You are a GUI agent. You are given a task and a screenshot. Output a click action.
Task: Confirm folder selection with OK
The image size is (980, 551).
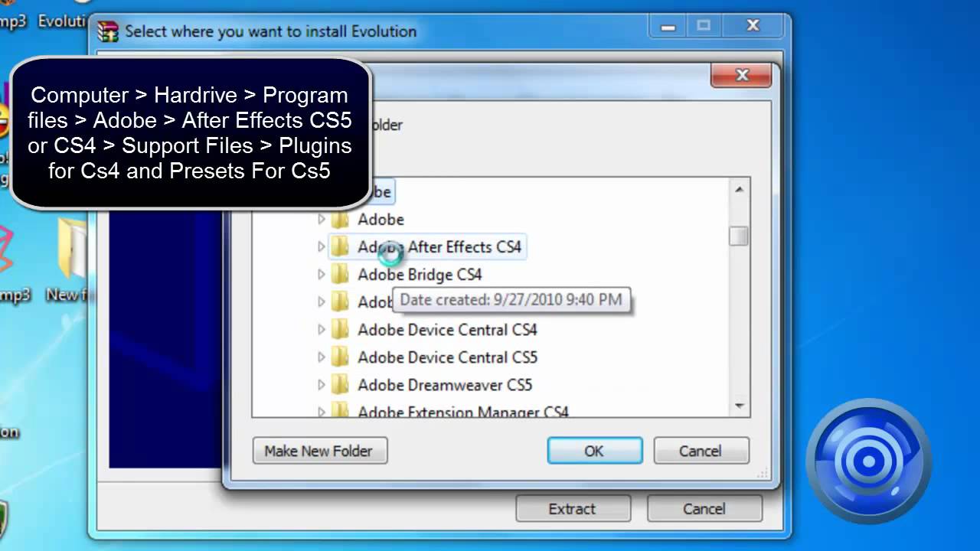[x=595, y=451]
